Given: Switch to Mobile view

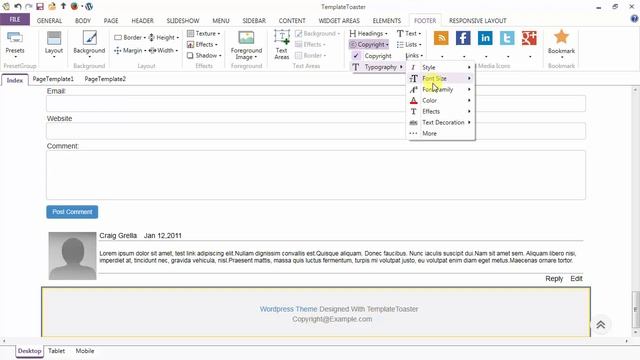Looking at the screenshot, I should click(85, 351).
